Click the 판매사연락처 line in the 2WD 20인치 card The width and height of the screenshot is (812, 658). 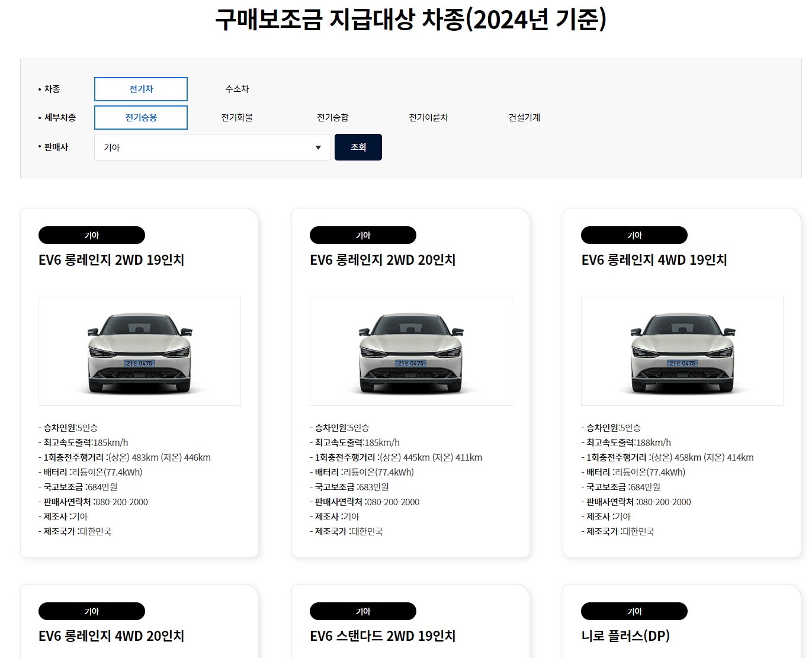(365, 502)
